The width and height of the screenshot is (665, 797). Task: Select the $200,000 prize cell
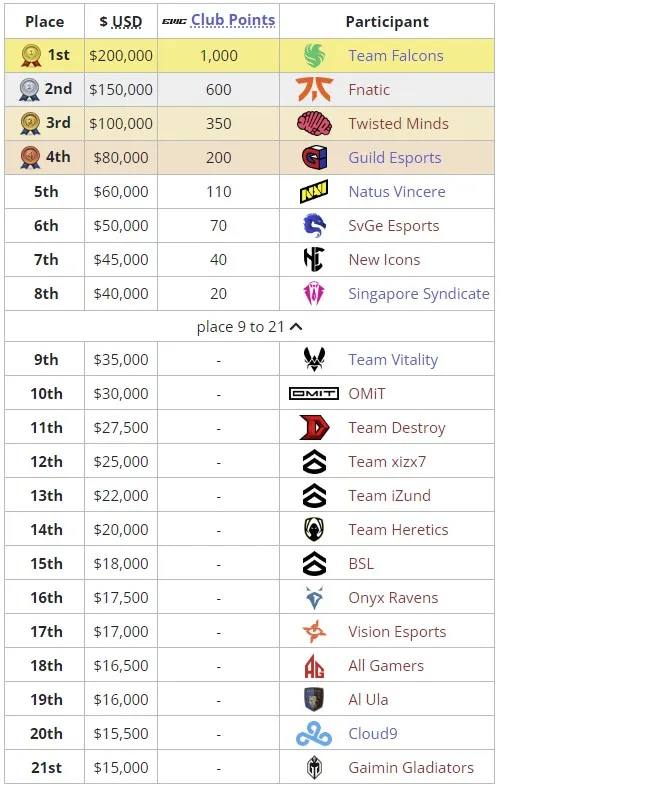coord(121,55)
